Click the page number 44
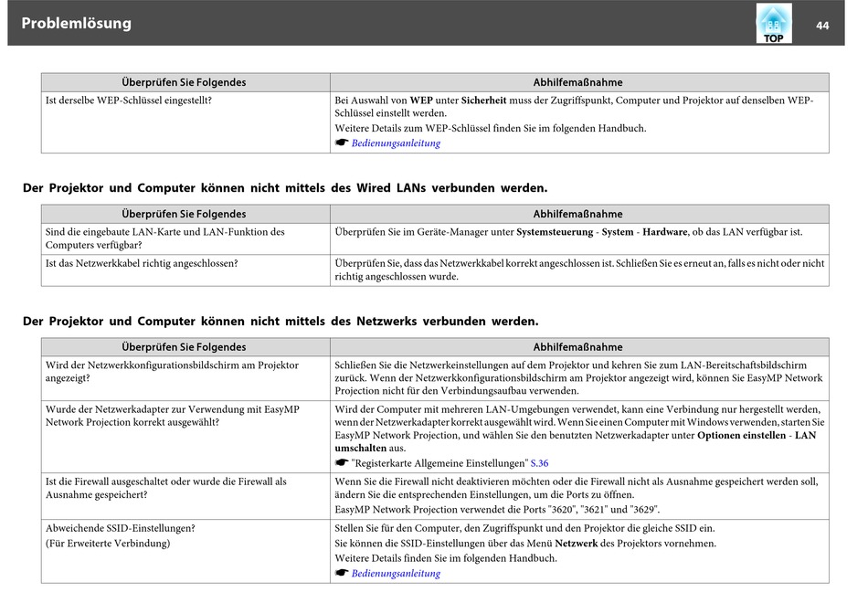 [x=822, y=26]
